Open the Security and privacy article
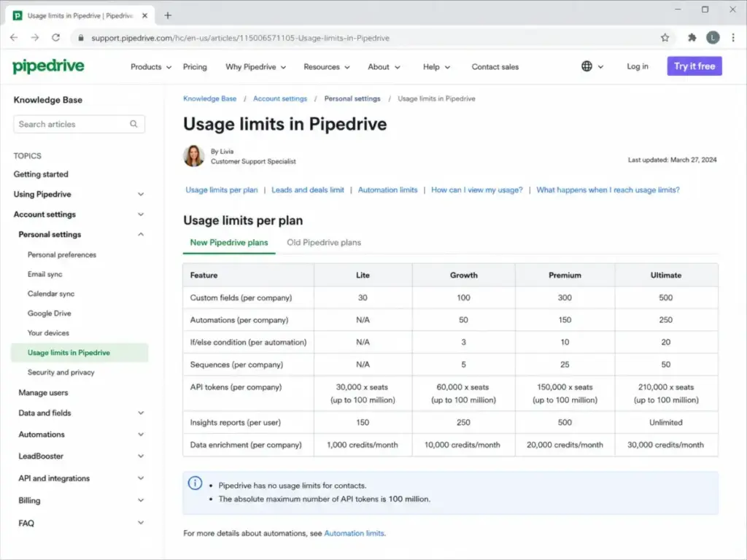 pyautogui.click(x=61, y=373)
